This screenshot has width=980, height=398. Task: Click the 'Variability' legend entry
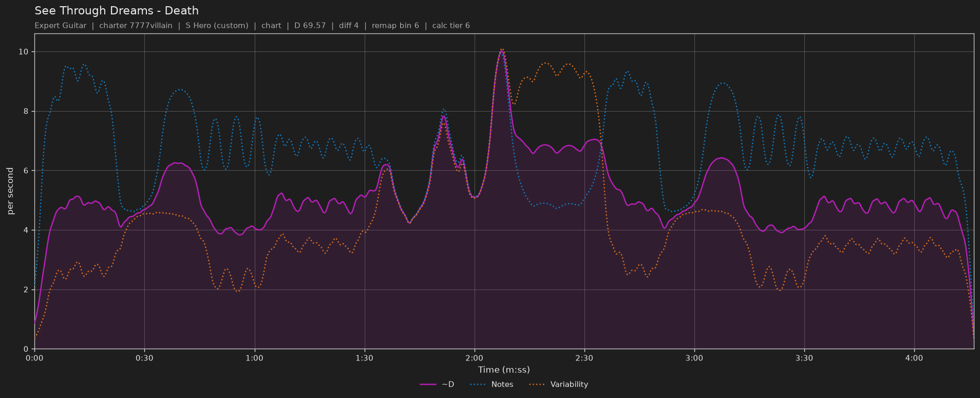[x=558, y=384]
